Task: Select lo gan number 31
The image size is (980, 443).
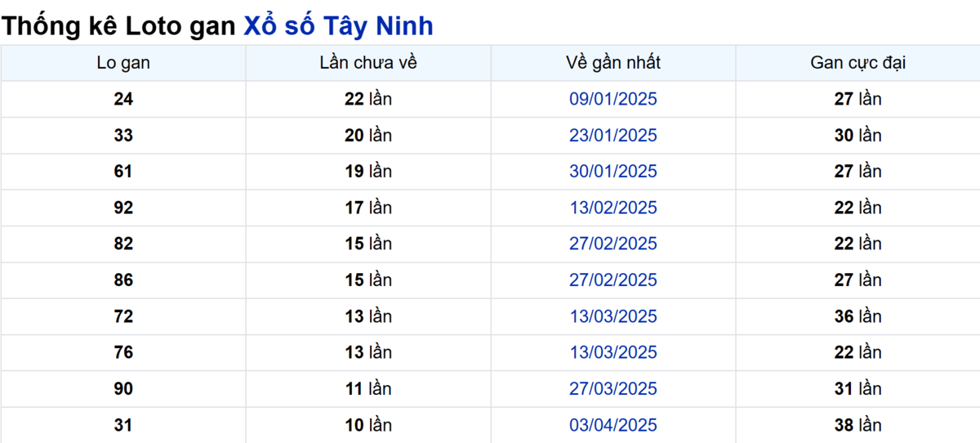Action: (123, 425)
